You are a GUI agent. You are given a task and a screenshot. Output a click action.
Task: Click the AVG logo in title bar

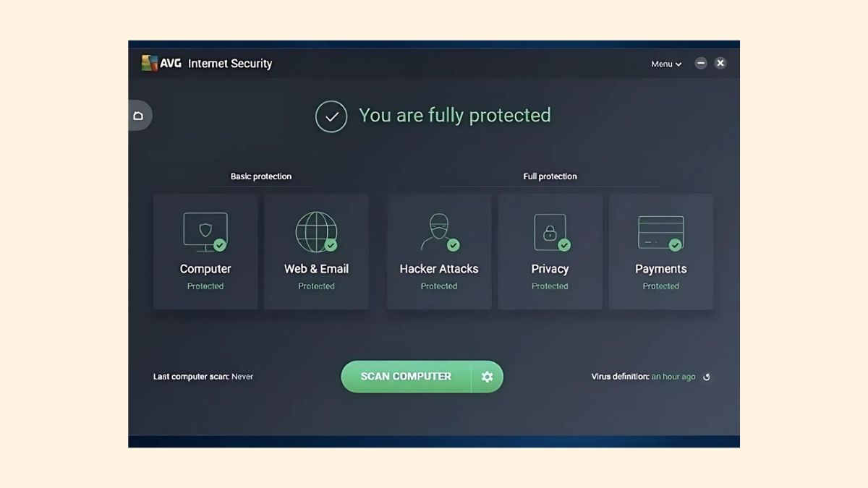coord(161,64)
